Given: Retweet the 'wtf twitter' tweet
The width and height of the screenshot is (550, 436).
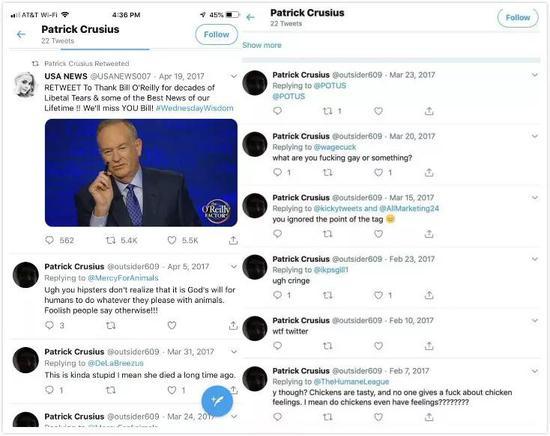Looking at the screenshot, I should (327, 346).
